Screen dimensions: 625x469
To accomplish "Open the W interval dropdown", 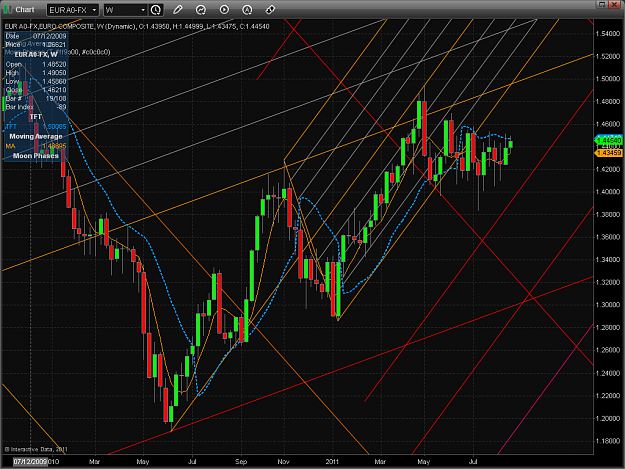I will pyautogui.click(x=125, y=10).
